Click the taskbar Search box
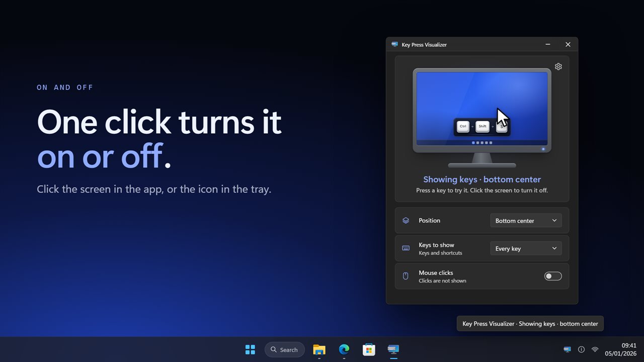Viewport: 644px width, 362px height. [x=285, y=349]
